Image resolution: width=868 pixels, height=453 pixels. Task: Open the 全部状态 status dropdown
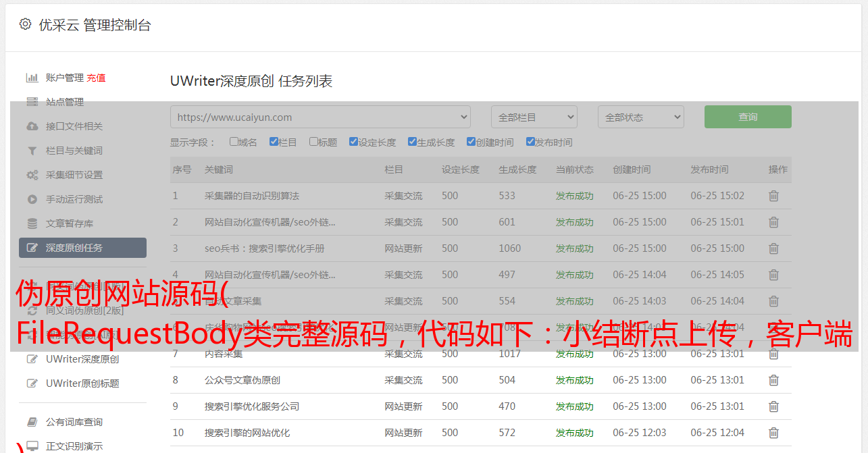point(641,117)
